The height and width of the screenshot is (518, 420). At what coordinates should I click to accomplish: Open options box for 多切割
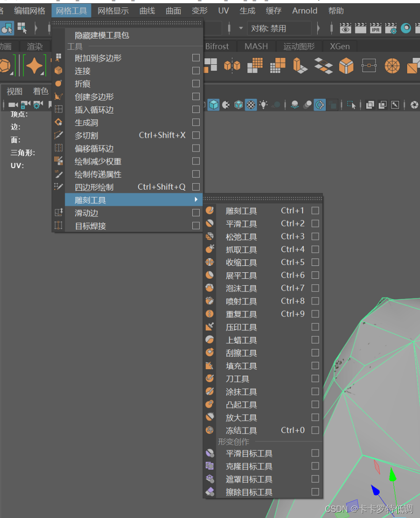(196, 135)
